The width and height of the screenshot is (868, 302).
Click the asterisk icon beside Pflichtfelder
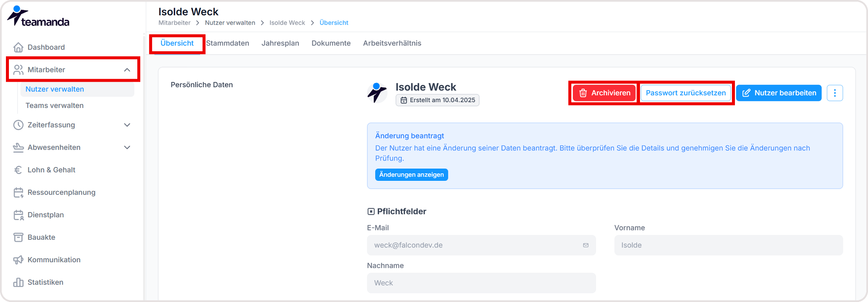371,211
